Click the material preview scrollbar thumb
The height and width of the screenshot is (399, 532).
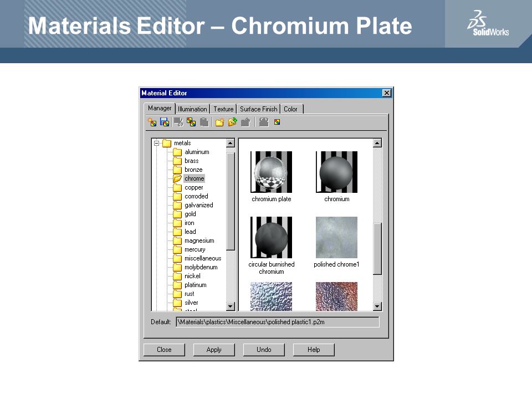point(377,249)
